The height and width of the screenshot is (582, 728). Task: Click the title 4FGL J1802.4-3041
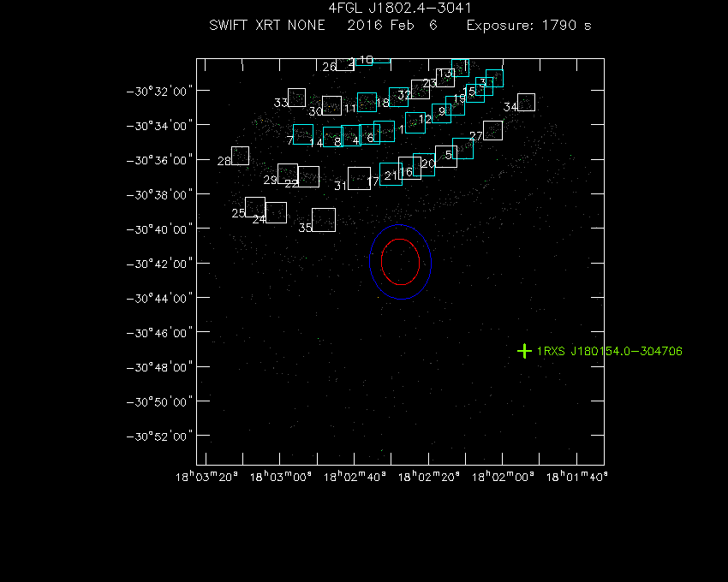[x=400, y=9]
